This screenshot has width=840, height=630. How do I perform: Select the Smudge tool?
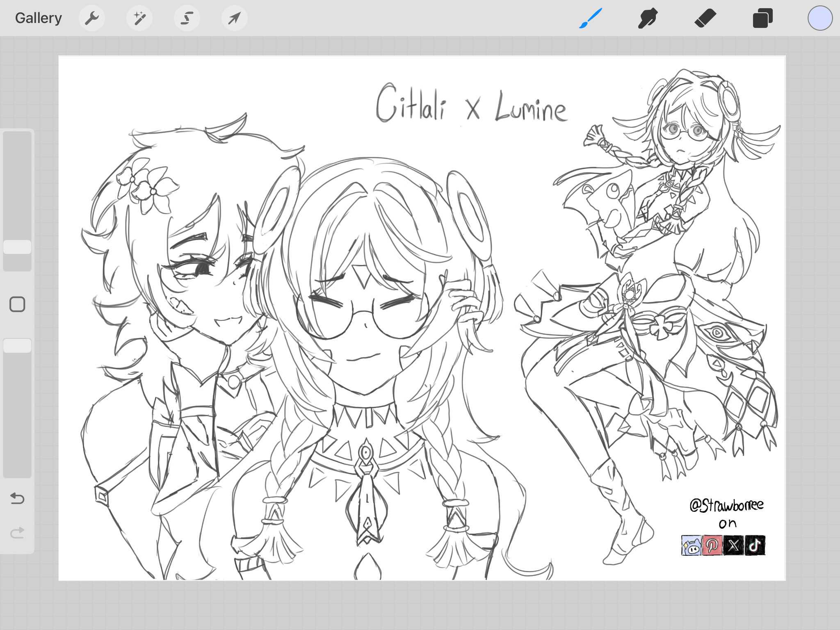[648, 18]
